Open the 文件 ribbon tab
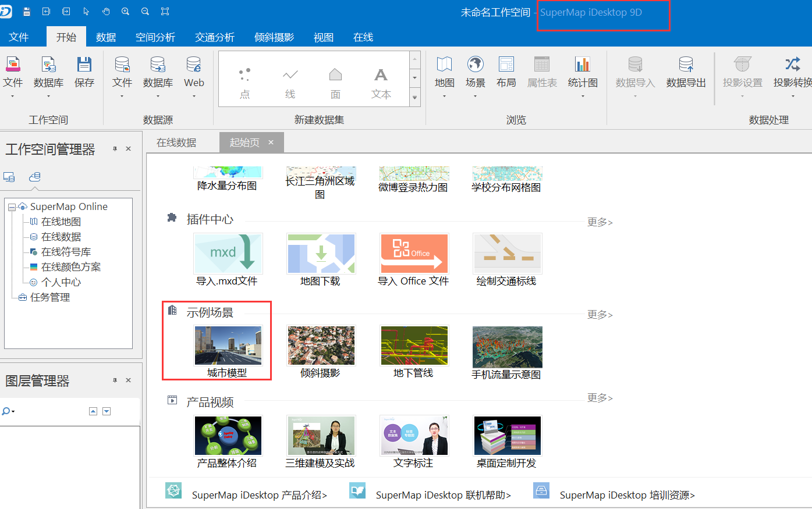 click(19, 37)
